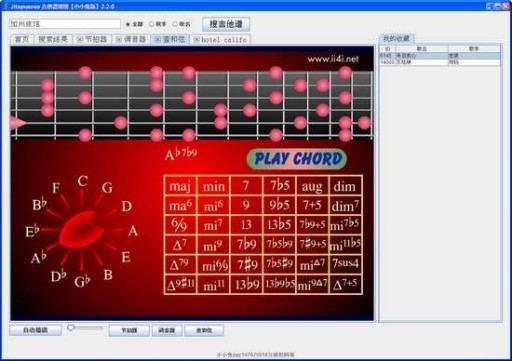Choose the min chord type cell

(x=213, y=186)
